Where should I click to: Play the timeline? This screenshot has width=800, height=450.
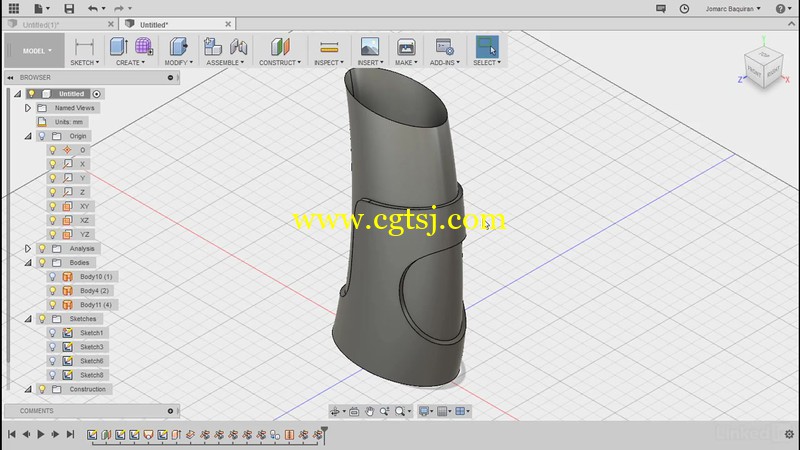point(41,434)
